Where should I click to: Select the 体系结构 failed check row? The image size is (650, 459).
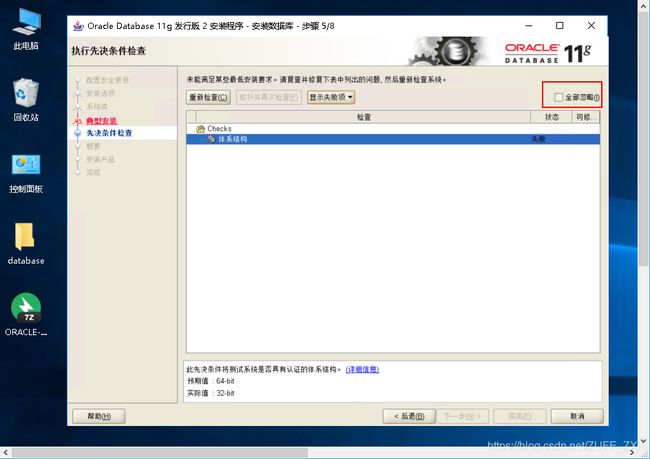click(393, 139)
